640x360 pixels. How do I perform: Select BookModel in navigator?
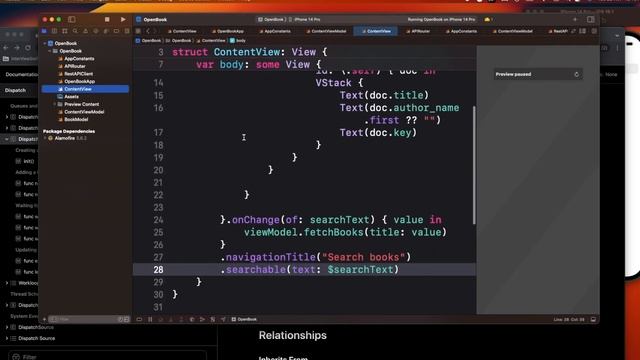point(76,120)
